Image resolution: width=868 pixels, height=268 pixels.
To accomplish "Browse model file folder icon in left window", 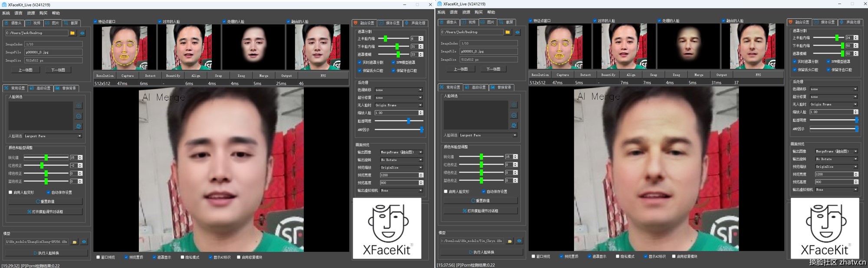I will point(75,242).
